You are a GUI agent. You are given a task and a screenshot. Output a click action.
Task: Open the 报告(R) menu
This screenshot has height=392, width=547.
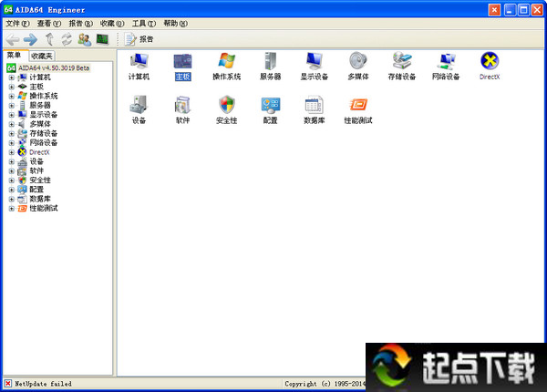point(80,24)
